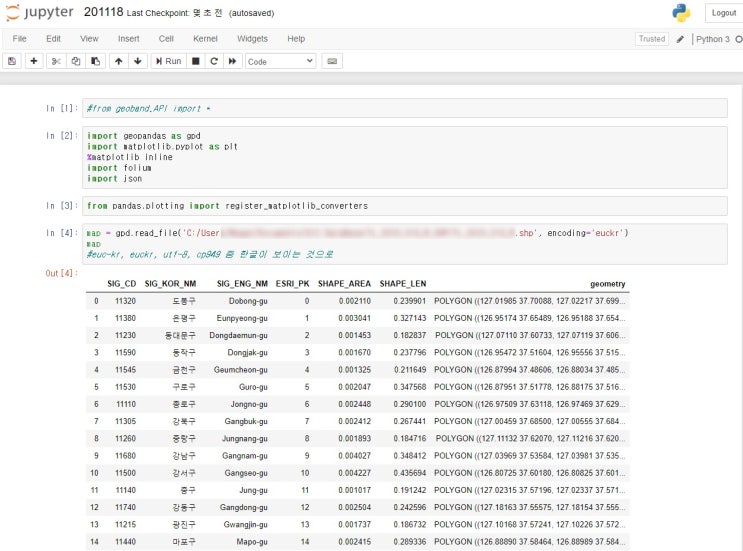The height and width of the screenshot is (551, 743).
Task: Click SIG_CD value 11680
Action: [125, 456]
